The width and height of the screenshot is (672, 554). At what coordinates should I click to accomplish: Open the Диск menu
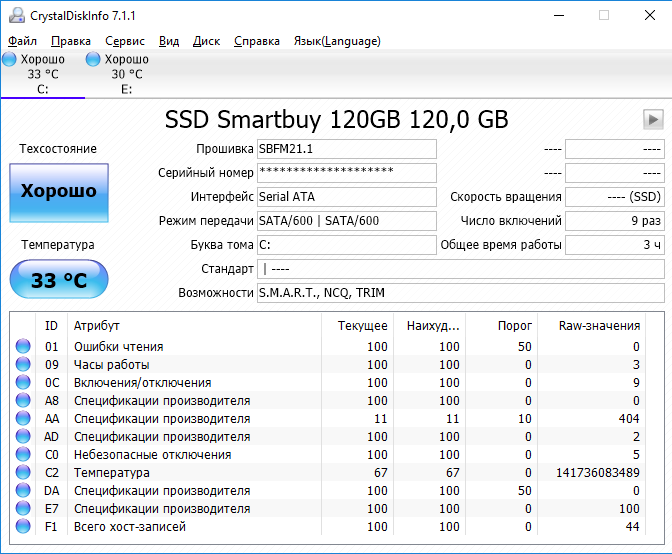pyautogui.click(x=207, y=41)
